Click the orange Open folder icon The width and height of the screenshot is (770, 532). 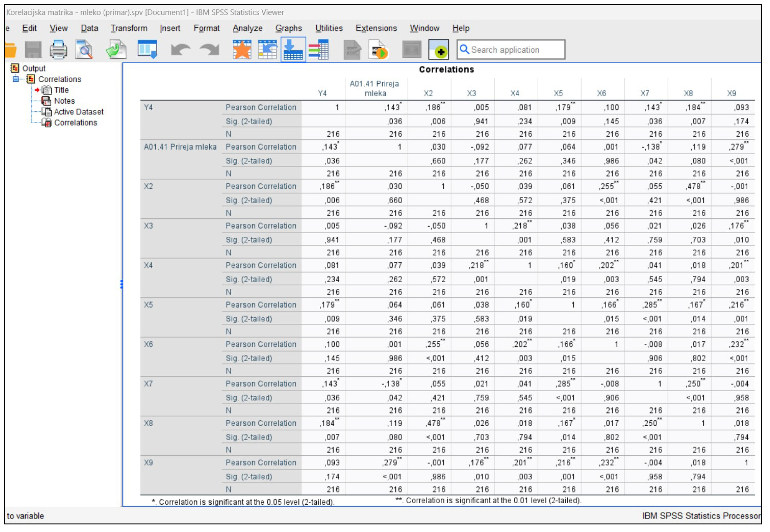[x=11, y=50]
